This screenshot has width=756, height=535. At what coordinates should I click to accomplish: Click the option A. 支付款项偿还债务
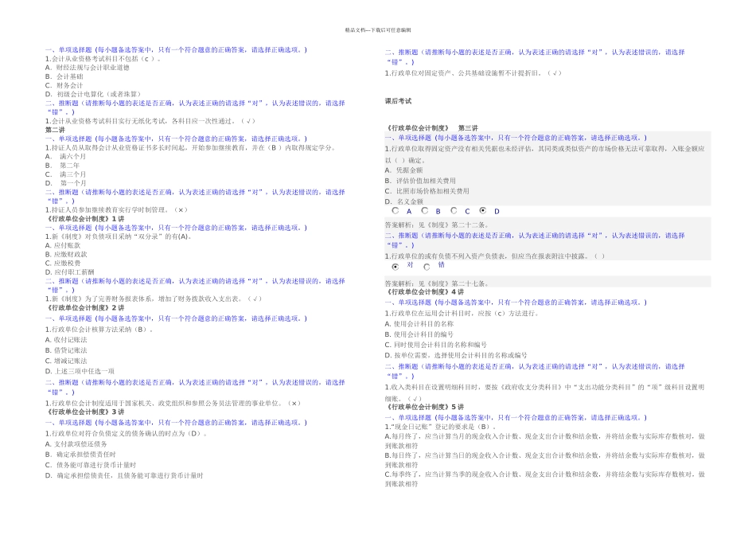76,443
